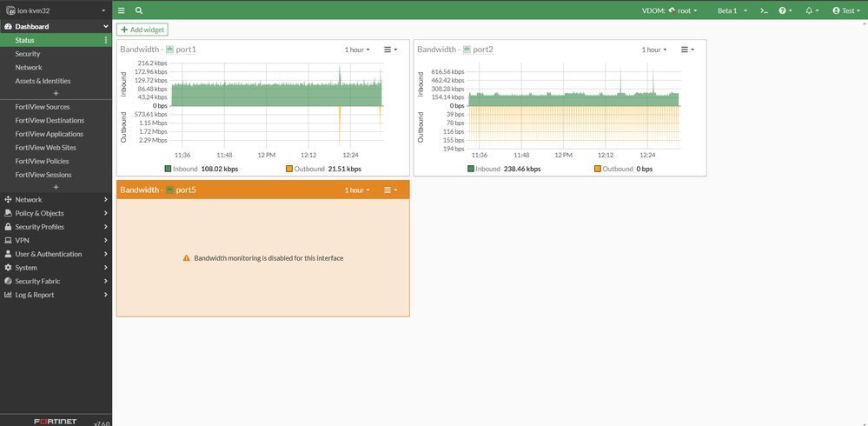This screenshot has width=868, height=426.
Task: Click the port1 interface icon in widget title
Action: (170, 50)
